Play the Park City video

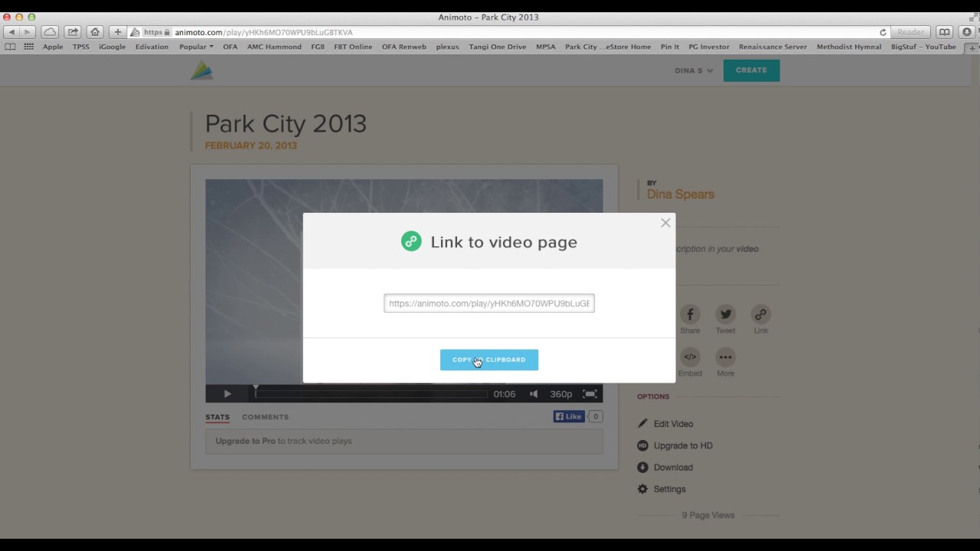(227, 394)
